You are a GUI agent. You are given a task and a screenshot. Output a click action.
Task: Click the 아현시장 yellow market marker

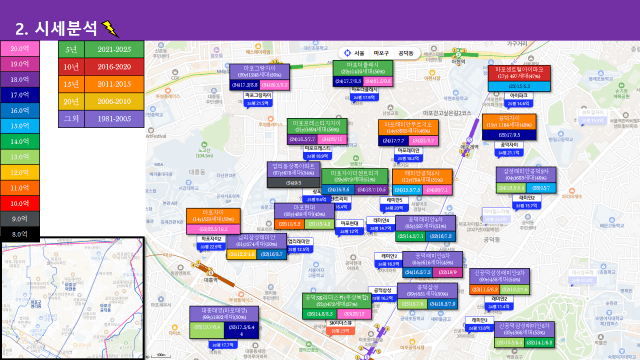(x=432, y=73)
